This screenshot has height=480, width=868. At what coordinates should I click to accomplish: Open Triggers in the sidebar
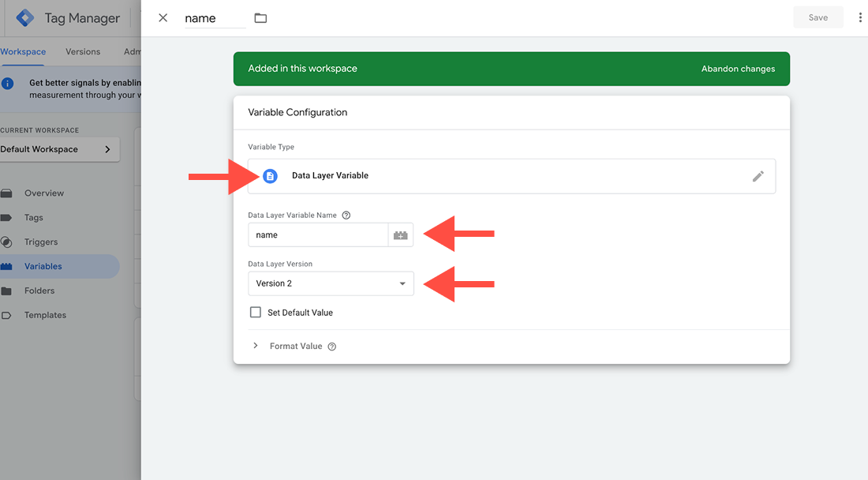click(40, 242)
